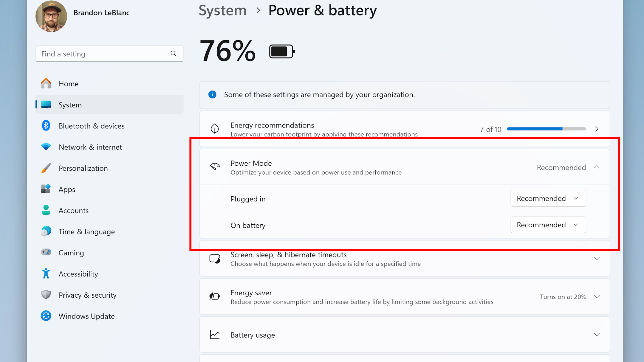Select Bluetooth & devices in the sidebar
This screenshot has height=362, width=644.
tap(92, 126)
